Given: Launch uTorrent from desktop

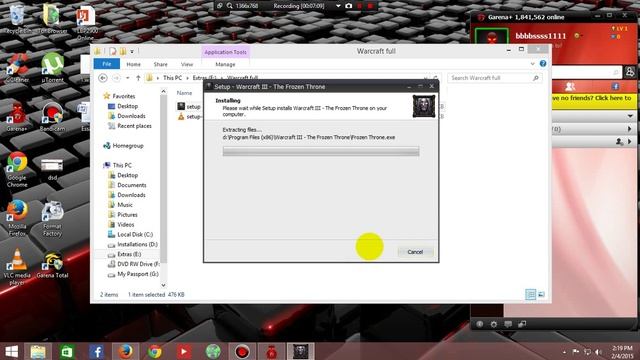Looking at the screenshot, I should [52, 68].
